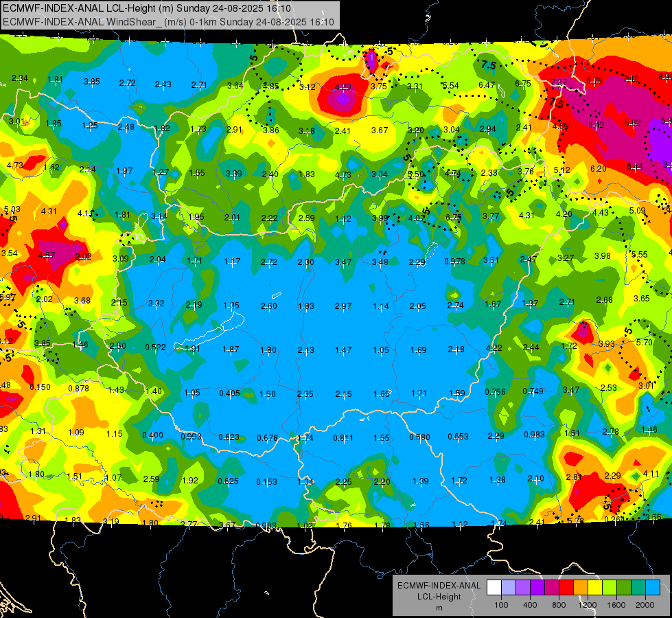Pick the yellow legend swatch
The width and height of the screenshot is (672, 618).
(x=595, y=587)
